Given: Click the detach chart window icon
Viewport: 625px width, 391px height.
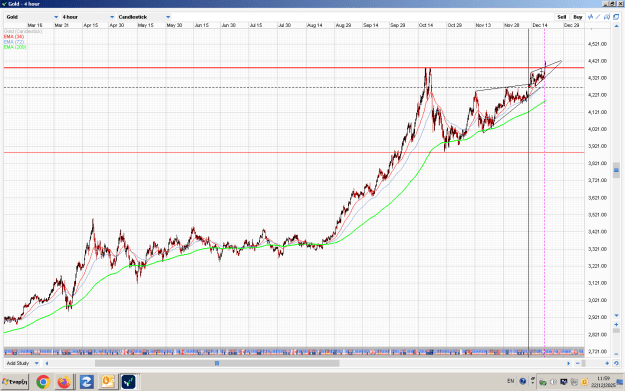Looking at the screenshot, I should coord(616,17).
